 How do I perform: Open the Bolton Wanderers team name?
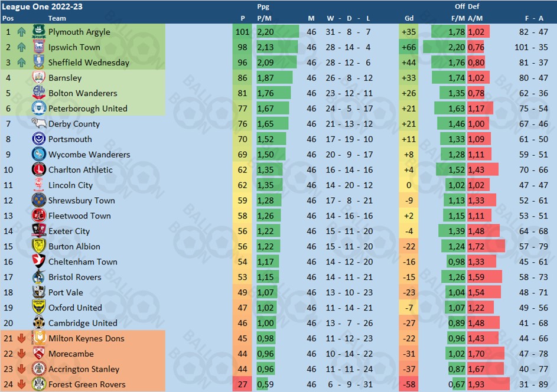point(83,93)
